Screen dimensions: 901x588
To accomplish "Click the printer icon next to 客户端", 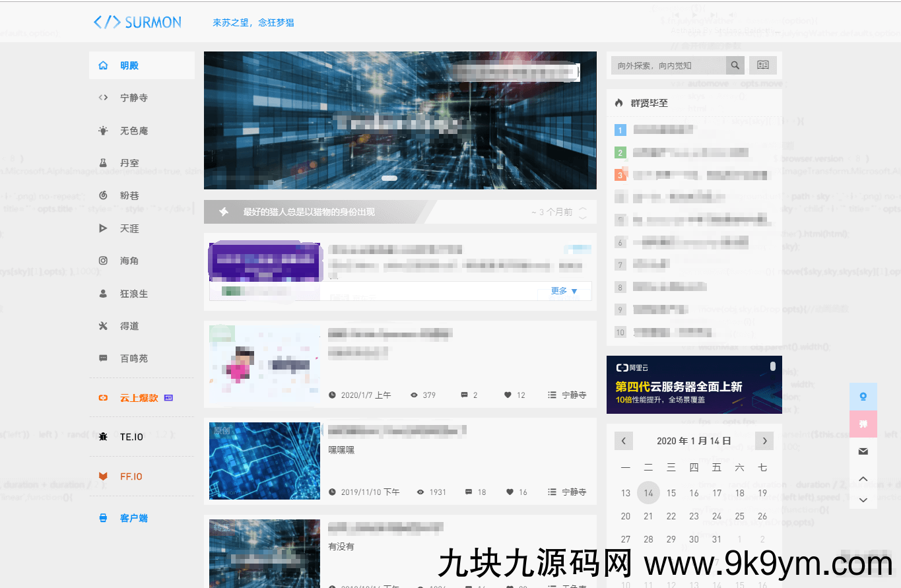I will [x=103, y=518].
